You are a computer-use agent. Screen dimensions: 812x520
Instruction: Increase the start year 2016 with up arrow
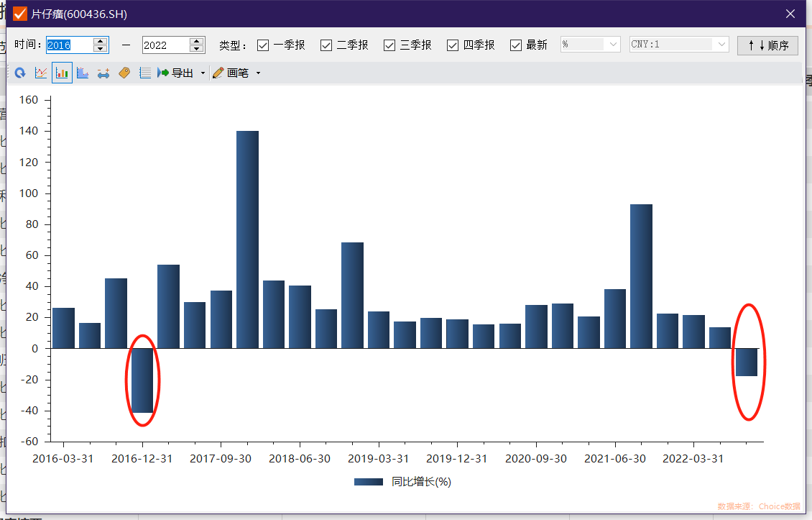tap(100, 41)
